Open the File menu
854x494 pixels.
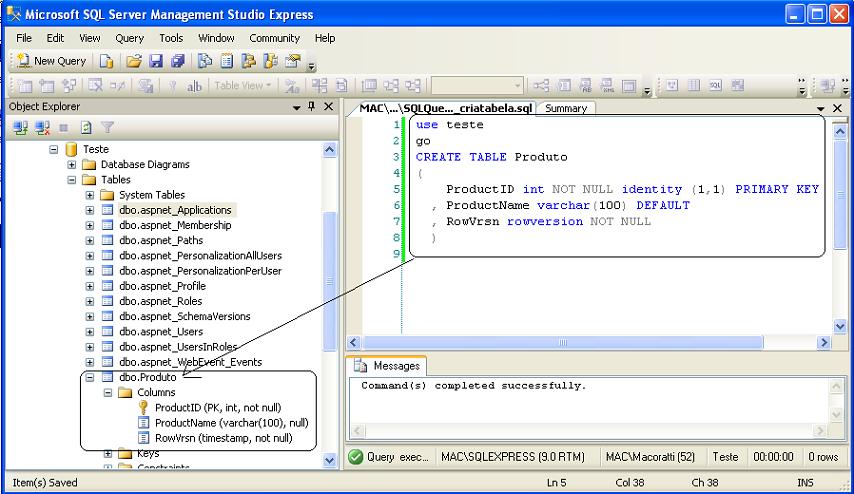point(24,38)
